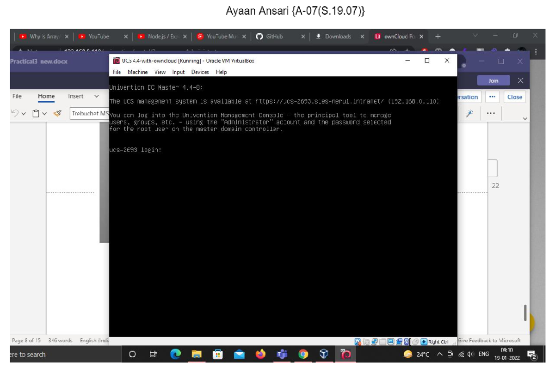Expand the ribbon tabs overflow chevron
Viewport: 555px width, 392px height.
[x=96, y=96]
